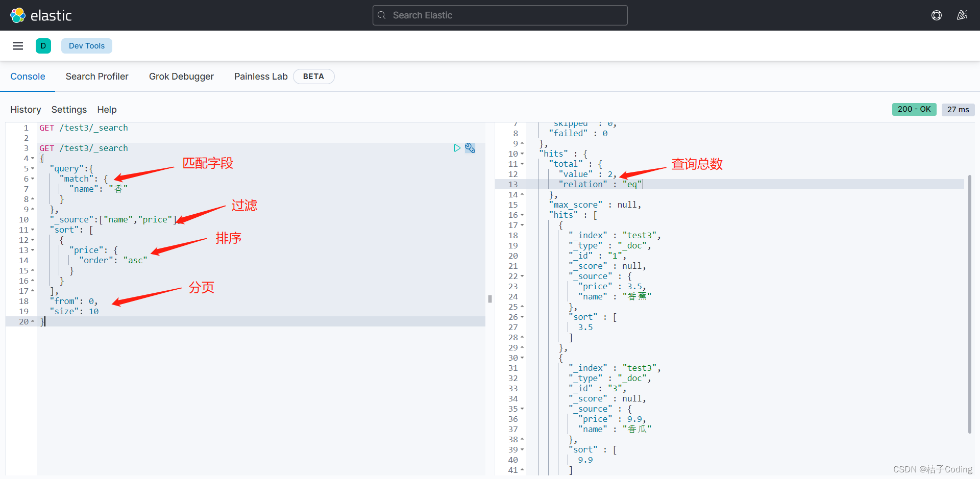Click the "price" : 9.9 response line
The width and height of the screenshot is (980, 479).
(x=612, y=419)
